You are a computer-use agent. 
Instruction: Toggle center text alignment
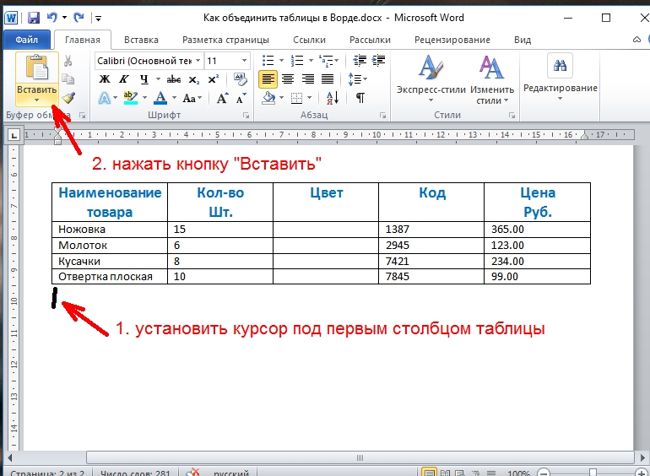(x=288, y=79)
